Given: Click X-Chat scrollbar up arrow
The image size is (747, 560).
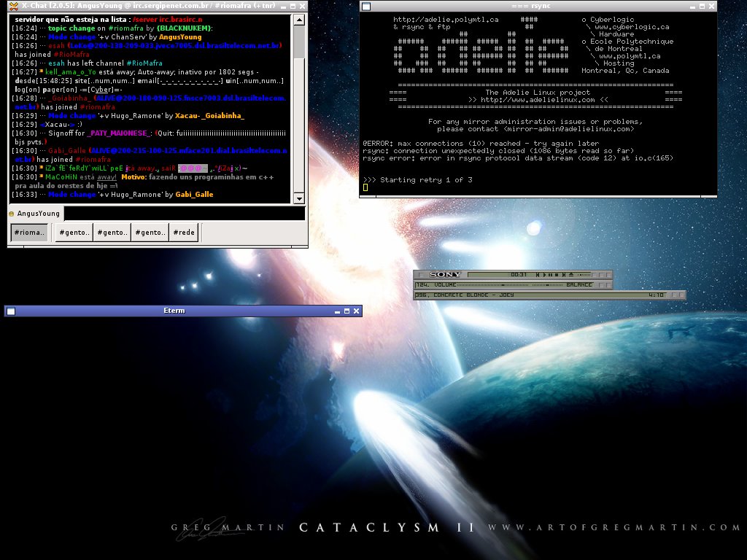Looking at the screenshot, I should click(x=299, y=20).
